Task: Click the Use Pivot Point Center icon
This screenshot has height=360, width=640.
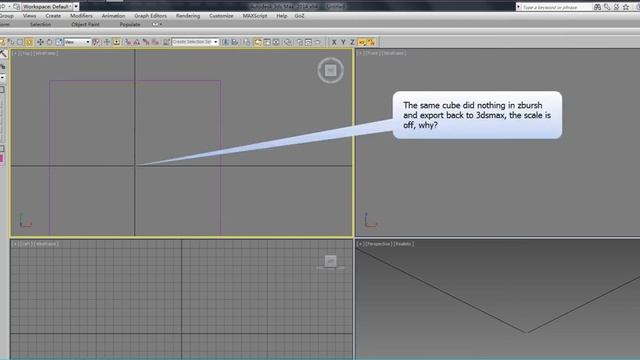Action: pos(96,42)
